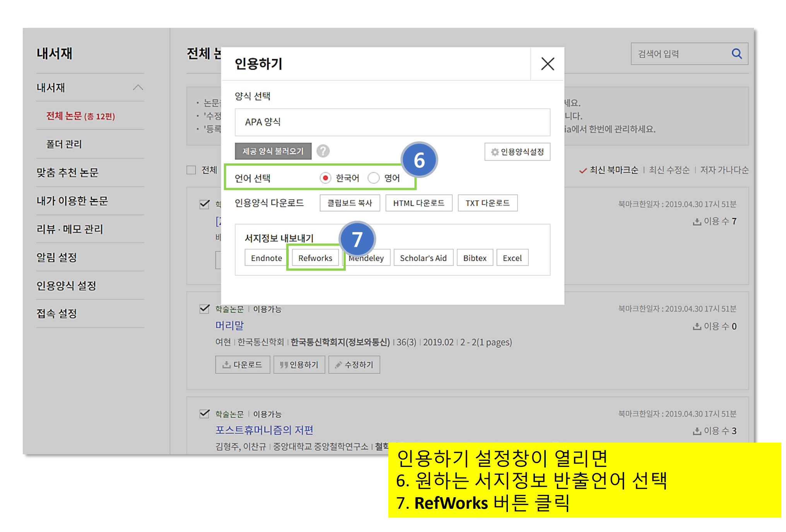Collapse the 내서재 sidebar section chevron
Screen dimensions: 786x532
138,87
